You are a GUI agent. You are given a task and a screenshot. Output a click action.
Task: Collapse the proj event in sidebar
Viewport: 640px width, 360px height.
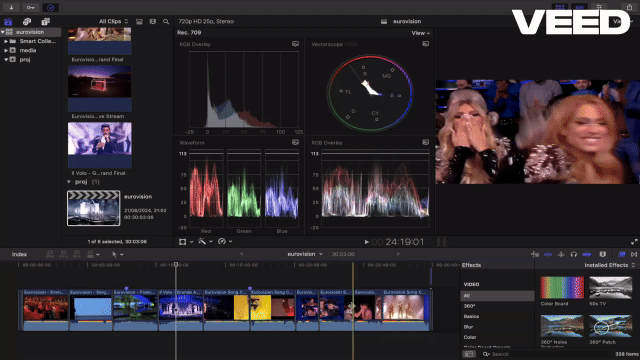click(x=6, y=60)
